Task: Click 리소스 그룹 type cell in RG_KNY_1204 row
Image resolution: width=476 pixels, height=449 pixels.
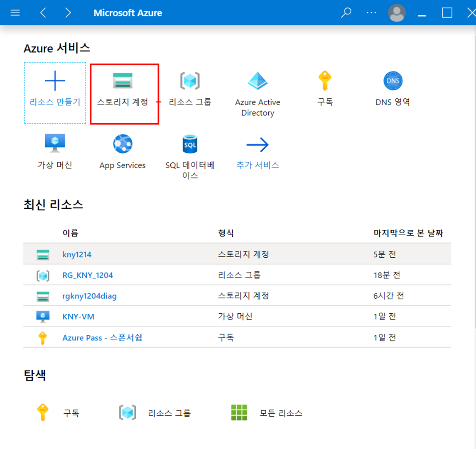Action: tap(239, 275)
